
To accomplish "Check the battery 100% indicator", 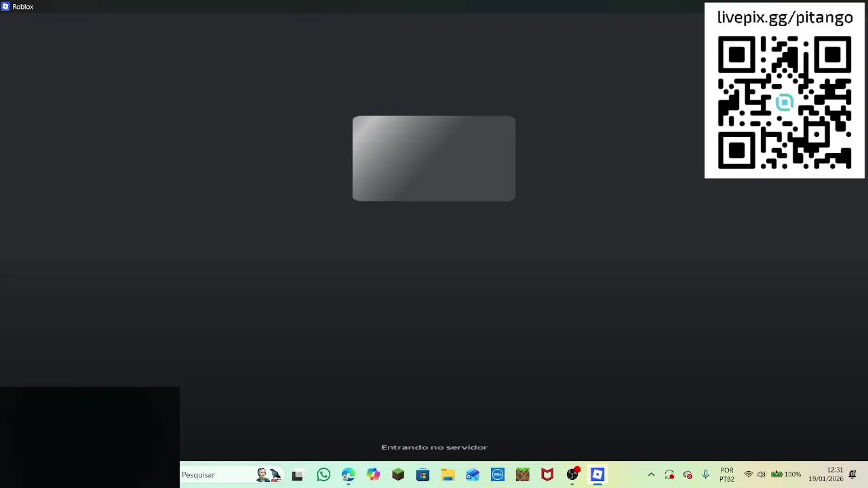I will [x=786, y=474].
